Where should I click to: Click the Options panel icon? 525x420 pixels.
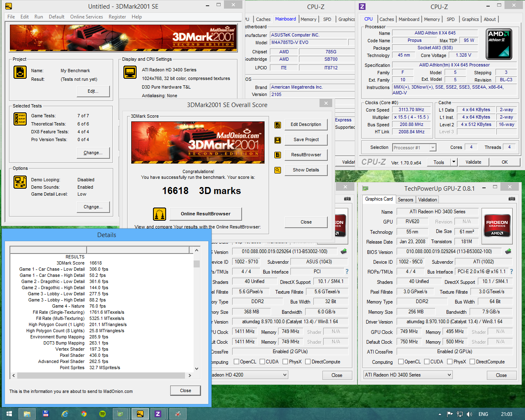click(x=20, y=182)
